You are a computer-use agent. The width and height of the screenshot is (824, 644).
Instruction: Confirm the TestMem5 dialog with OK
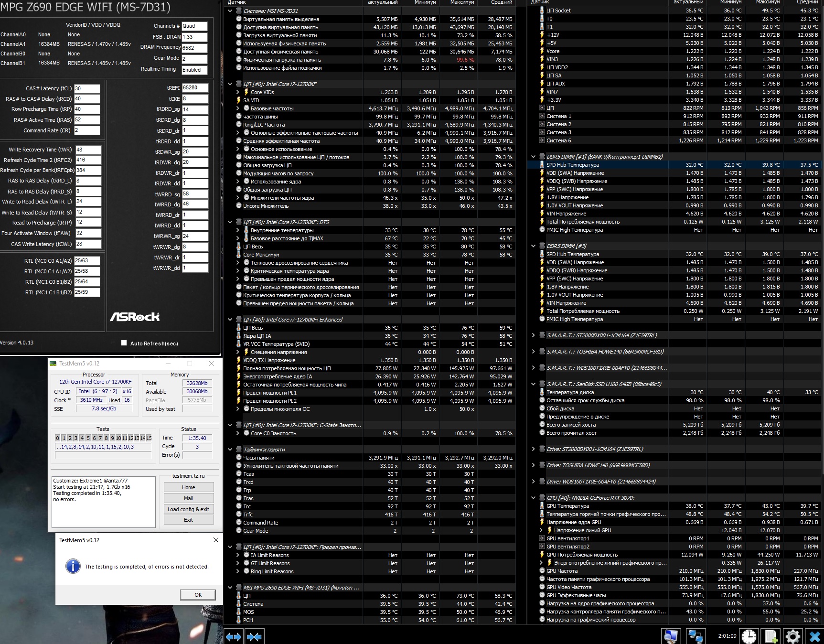198,595
